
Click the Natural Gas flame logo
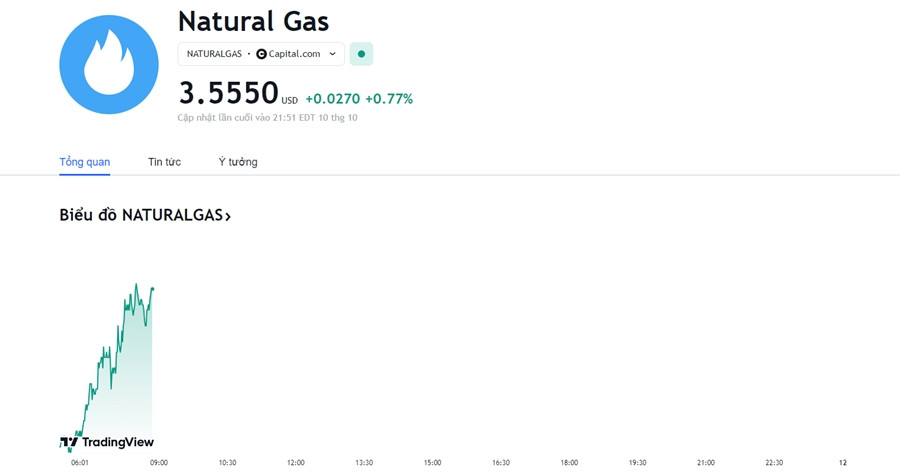[109, 64]
